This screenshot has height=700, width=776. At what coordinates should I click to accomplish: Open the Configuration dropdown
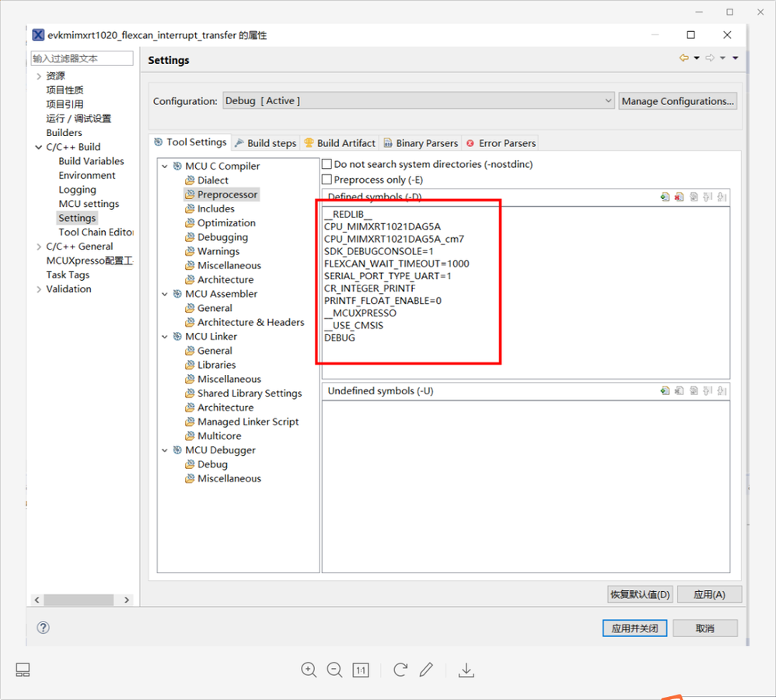pos(418,100)
